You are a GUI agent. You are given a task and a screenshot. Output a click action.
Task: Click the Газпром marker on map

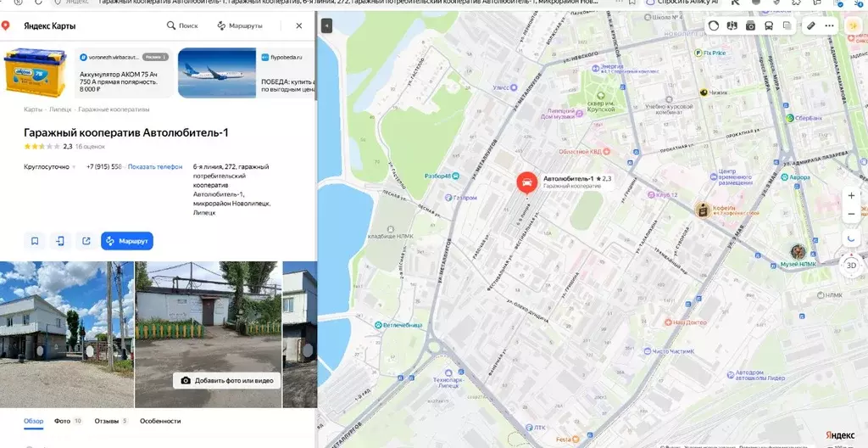pyautogui.click(x=448, y=198)
